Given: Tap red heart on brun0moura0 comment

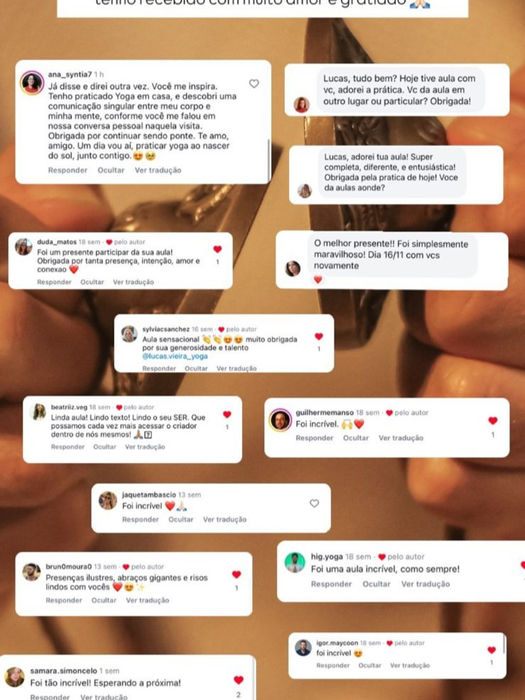Looking at the screenshot, I should [237, 575].
